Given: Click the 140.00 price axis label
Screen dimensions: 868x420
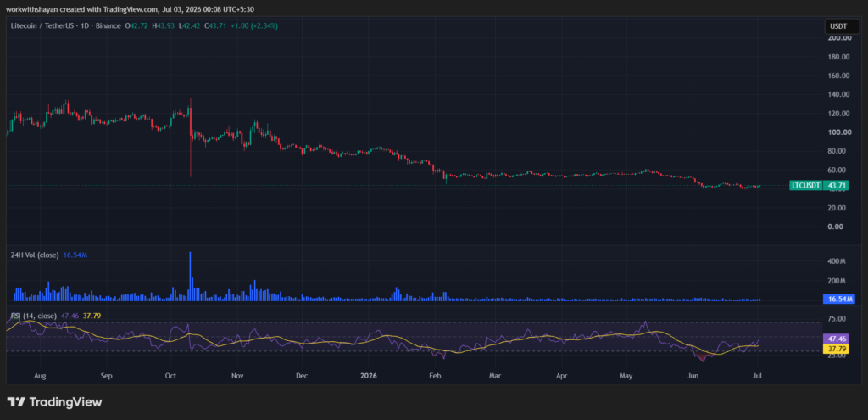Looking at the screenshot, I should (x=838, y=94).
